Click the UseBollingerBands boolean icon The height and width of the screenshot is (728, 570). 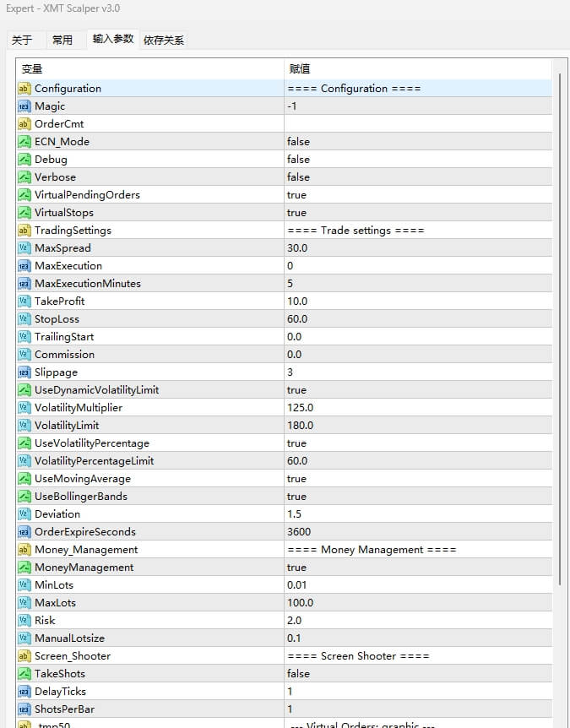pyautogui.click(x=24, y=497)
